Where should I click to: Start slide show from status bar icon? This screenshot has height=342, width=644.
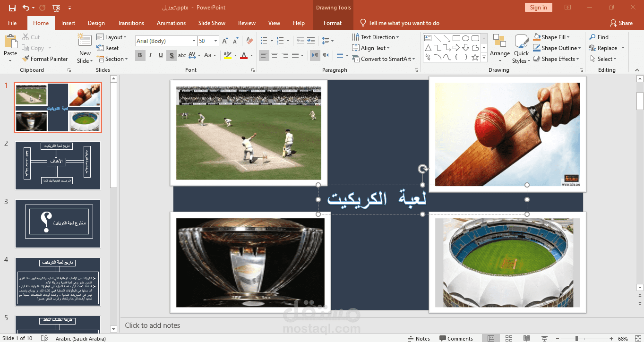pos(545,338)
